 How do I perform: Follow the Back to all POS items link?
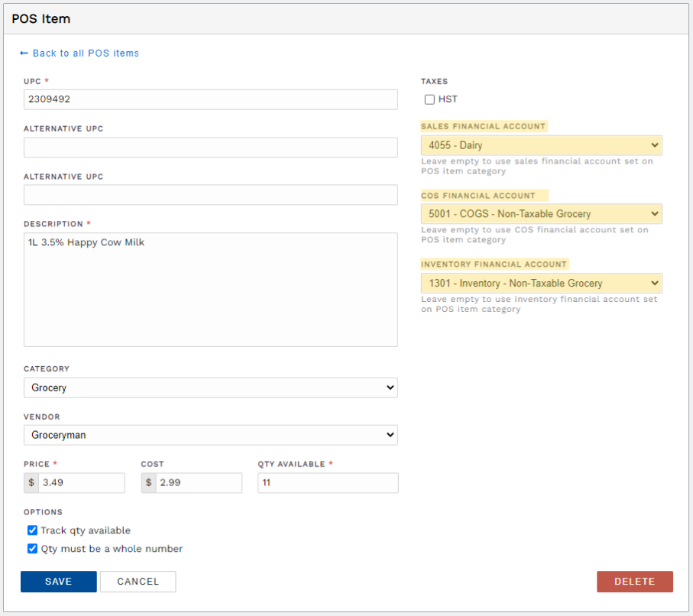(x=86, y=53)
